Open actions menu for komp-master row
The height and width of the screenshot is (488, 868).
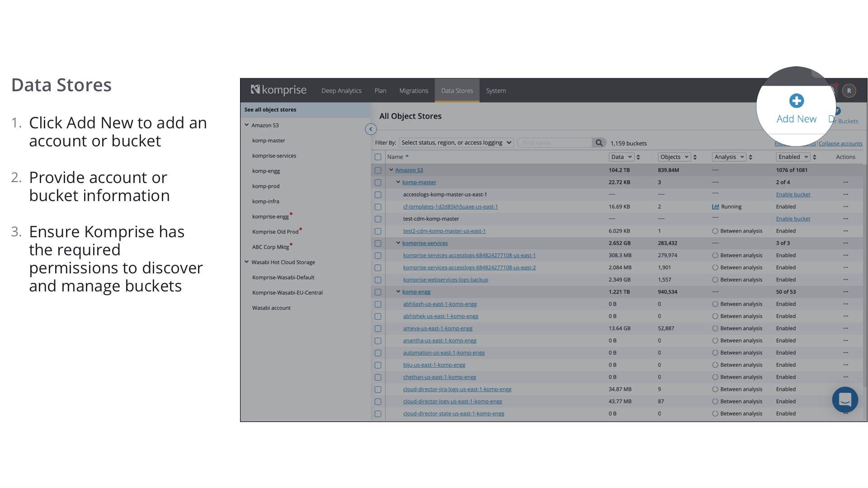click(x=846, y=183)
